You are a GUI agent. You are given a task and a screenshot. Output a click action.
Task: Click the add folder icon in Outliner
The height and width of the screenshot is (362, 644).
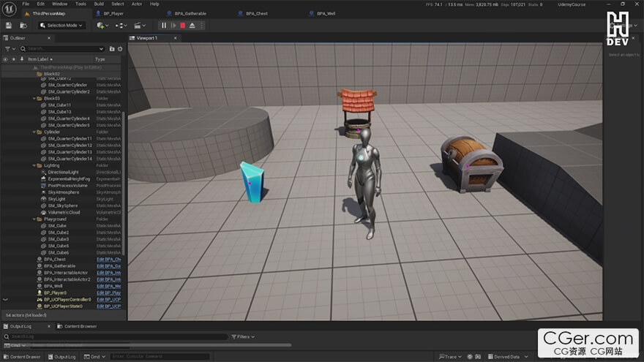coord(111,49)
